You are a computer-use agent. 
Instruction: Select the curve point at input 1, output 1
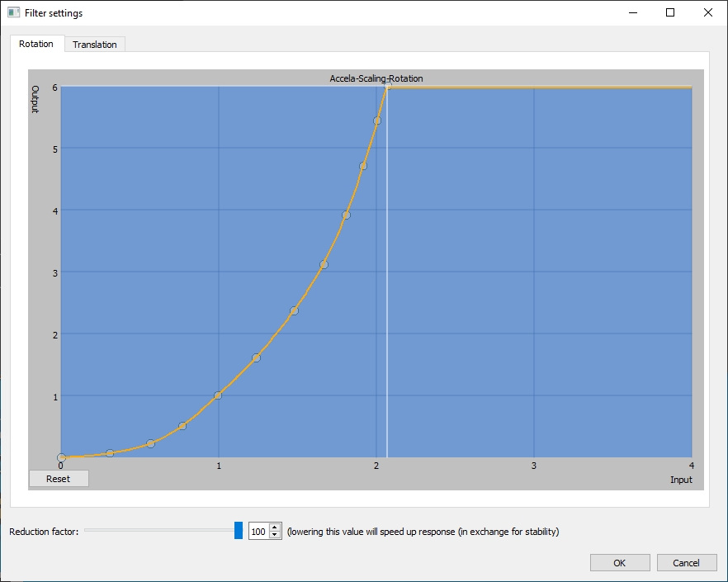218,395
